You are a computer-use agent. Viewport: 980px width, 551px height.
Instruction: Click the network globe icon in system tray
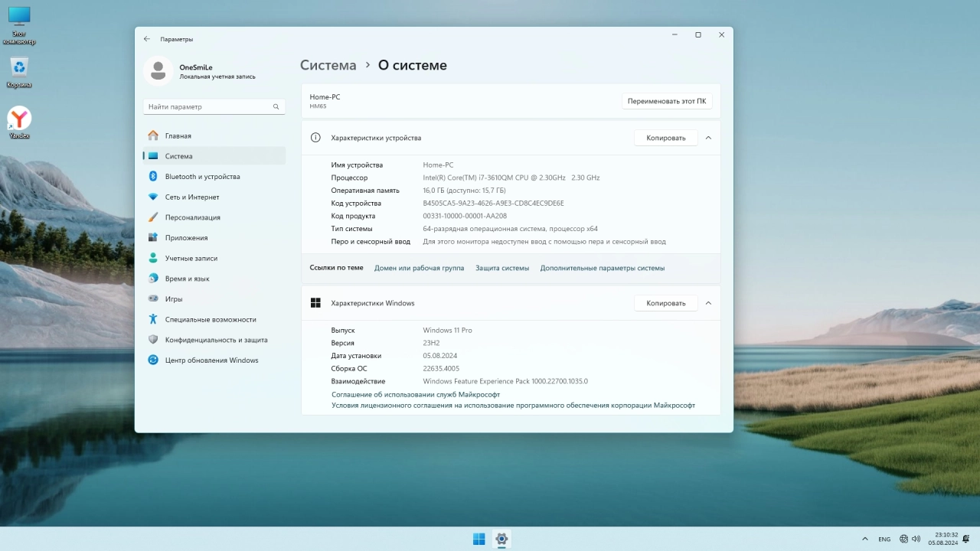(904, 539)
